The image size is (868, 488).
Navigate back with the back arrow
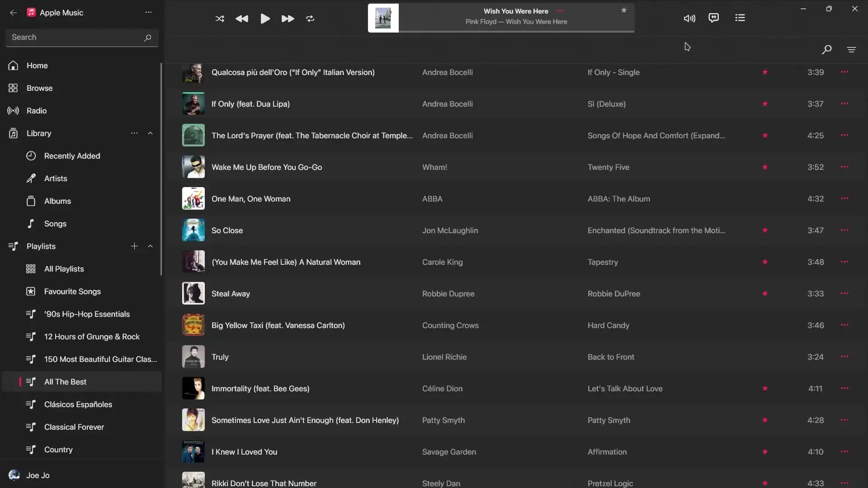(14, 13)
